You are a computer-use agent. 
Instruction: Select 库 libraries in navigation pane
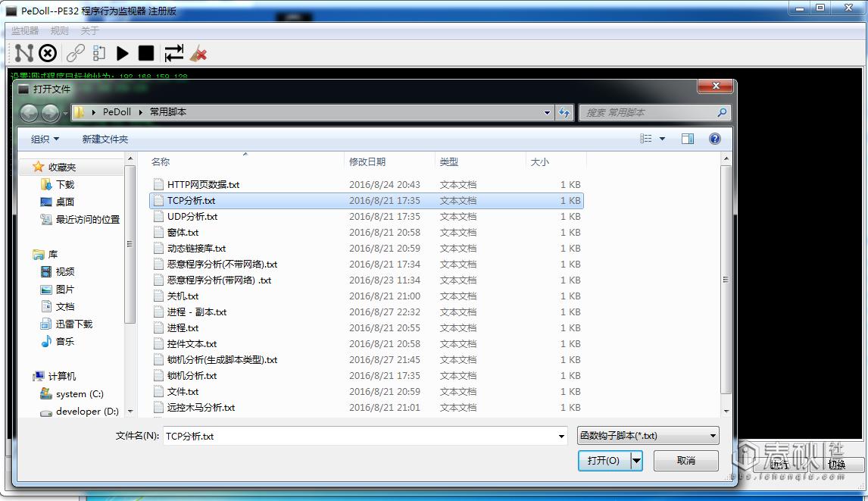[x=52, y=255]
